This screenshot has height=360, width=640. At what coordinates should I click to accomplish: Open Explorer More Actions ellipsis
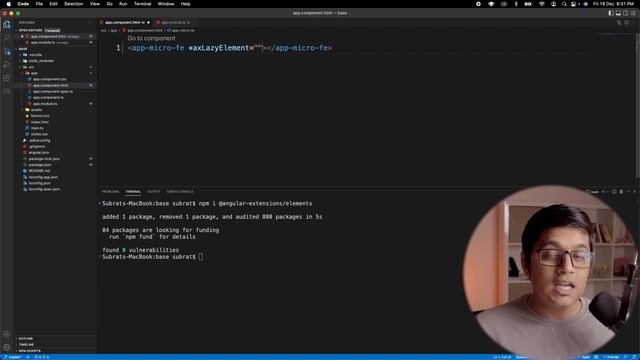click(90, 22)
